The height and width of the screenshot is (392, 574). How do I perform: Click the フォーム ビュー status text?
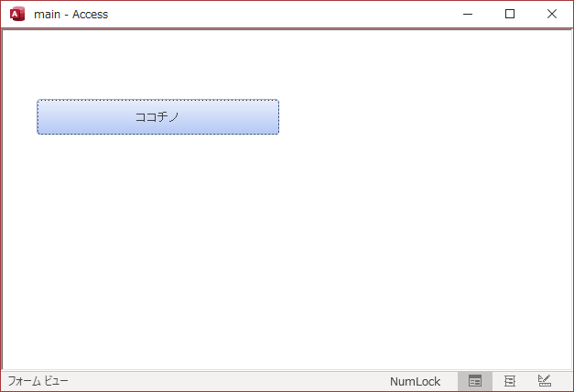coord(38,381)
